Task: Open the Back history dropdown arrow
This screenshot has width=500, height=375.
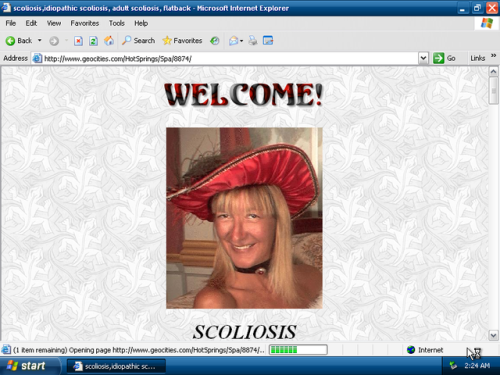Action: (x=40, y=41)
